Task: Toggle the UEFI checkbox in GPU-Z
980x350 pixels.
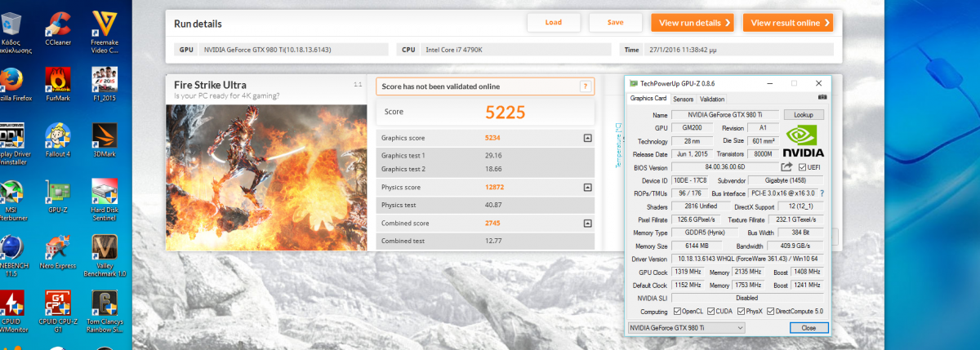Action: click(801, 167)
